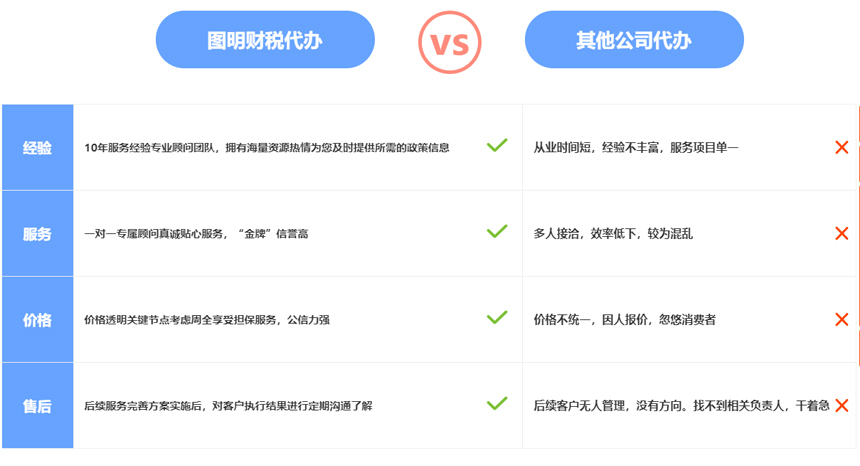The height and width of the screenshot is (466, 860).
Task: Click text 一对一专属顾问真诚贴心服务
Action: (154, 234)
